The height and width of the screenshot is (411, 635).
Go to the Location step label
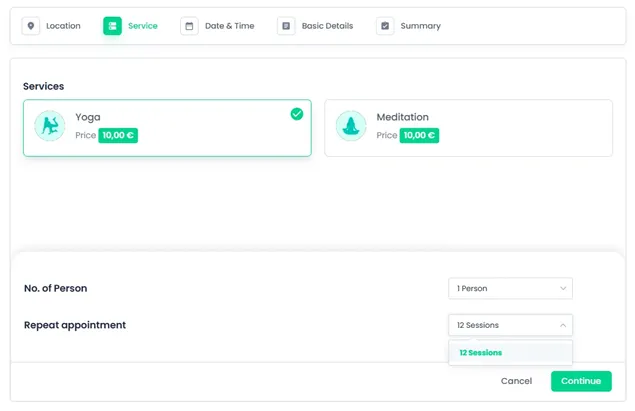coord(63,26)
